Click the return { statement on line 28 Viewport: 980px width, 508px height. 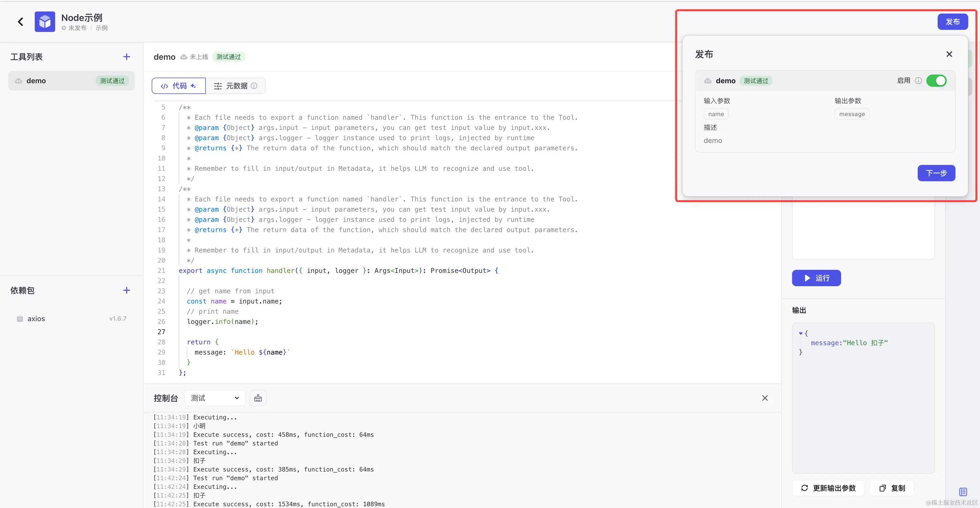203,342
